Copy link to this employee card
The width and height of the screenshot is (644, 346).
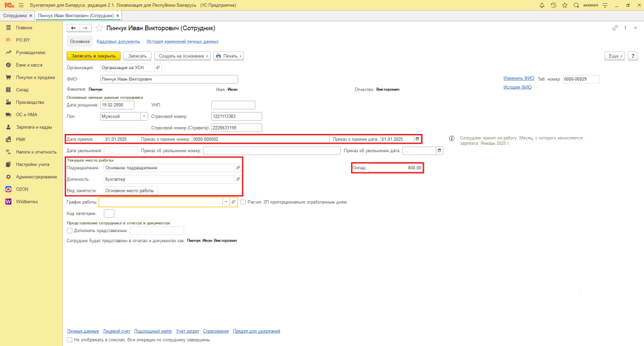coord(615,28)
